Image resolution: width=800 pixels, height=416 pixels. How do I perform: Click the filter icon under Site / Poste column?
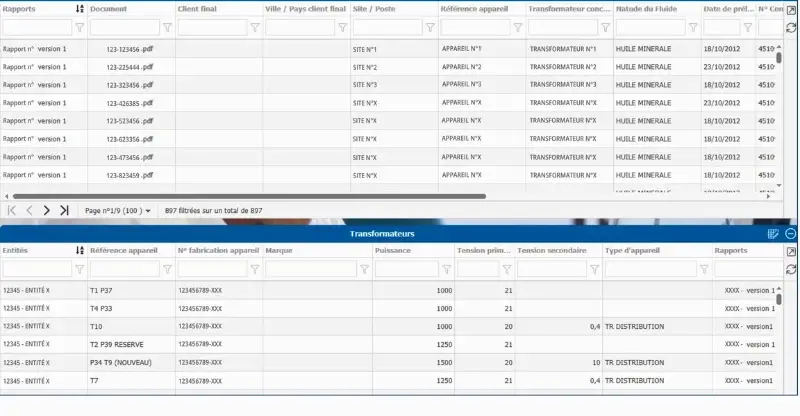point(431,28)
